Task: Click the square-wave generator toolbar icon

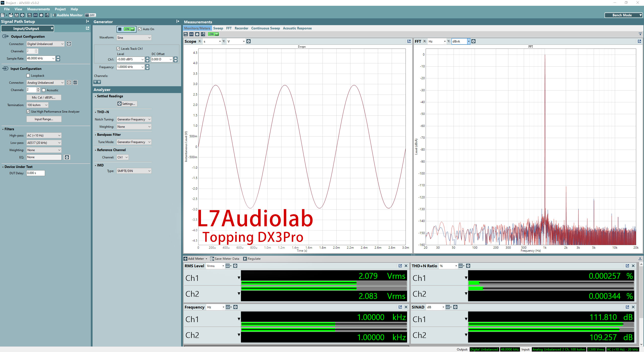Action: pyautogui.click(x=35, y=15)
